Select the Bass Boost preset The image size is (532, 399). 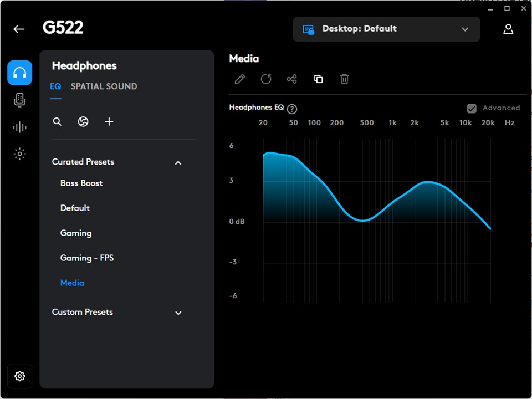point(81,183)
